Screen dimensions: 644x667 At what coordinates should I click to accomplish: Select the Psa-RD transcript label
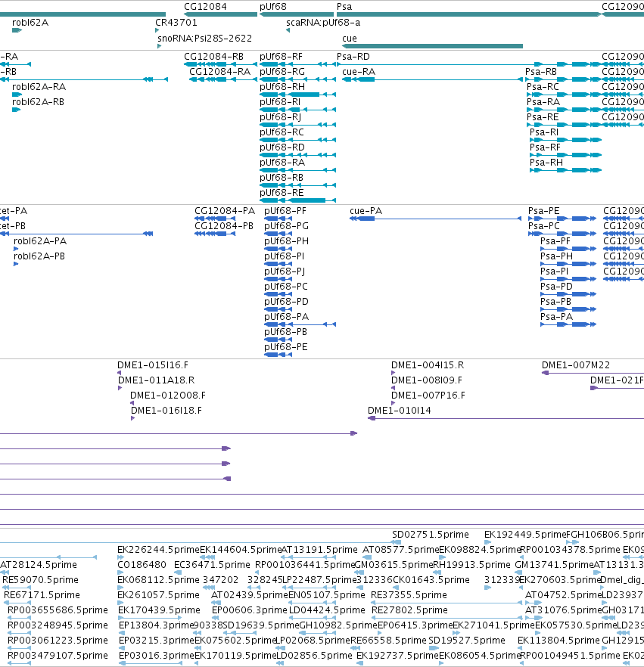353,57
